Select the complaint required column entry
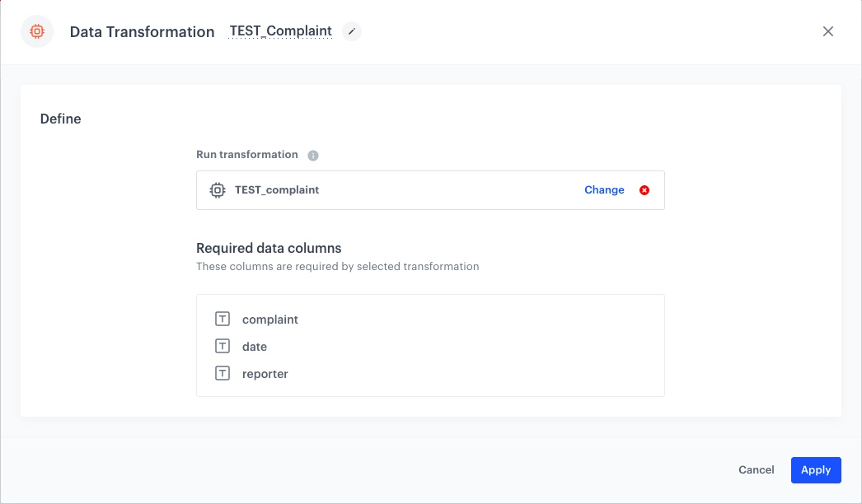This screenshot has height=504, width=862. click(x=269, y=319)
